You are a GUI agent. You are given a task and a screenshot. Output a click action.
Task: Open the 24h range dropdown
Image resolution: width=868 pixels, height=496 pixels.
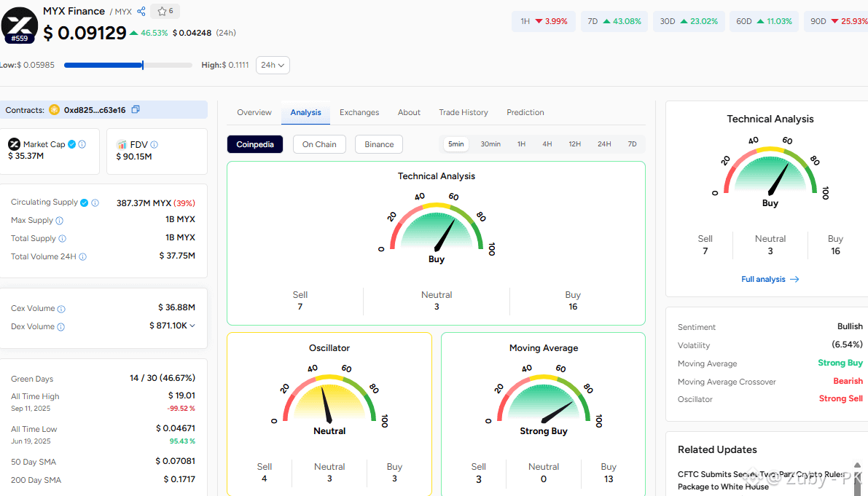[x=273, y=66]
